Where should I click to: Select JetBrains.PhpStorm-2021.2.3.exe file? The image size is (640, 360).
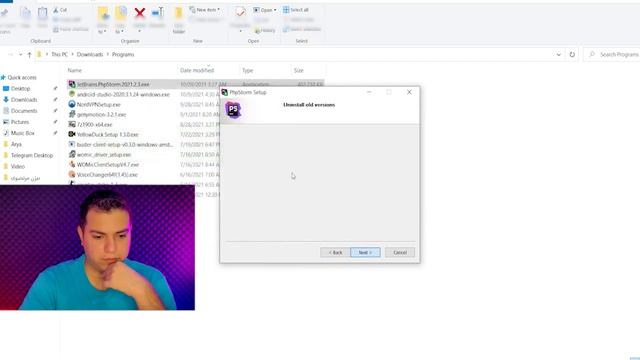(196, 84)
